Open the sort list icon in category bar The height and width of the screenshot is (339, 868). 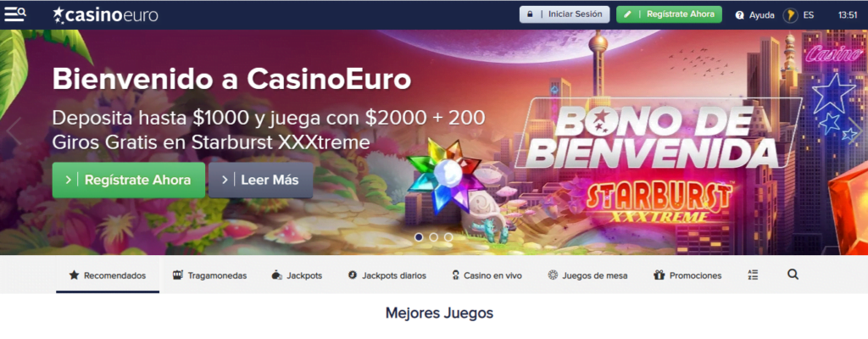pos(753,275)
